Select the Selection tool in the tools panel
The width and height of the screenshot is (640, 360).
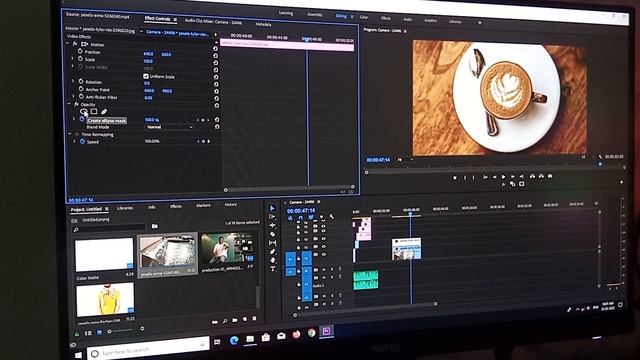pyautogui.click(x=272, y=208)
